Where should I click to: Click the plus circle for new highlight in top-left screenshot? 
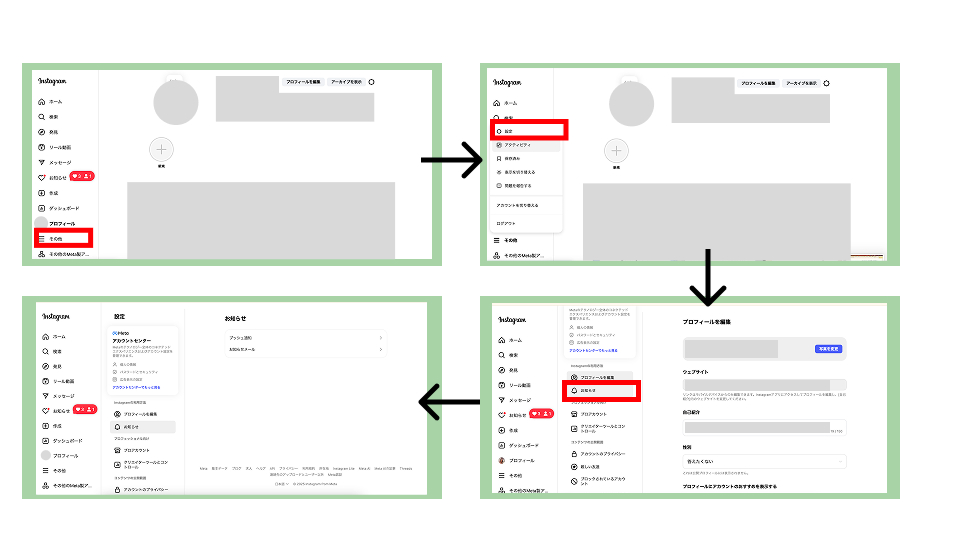(x=161, y=148)
